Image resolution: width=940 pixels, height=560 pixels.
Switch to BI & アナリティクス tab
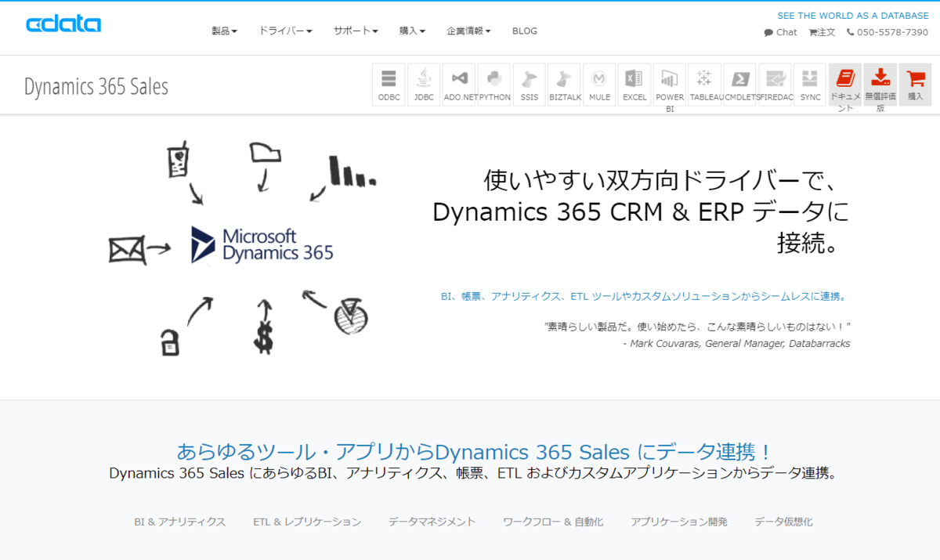pyautogui.click(x=180, y=522)
